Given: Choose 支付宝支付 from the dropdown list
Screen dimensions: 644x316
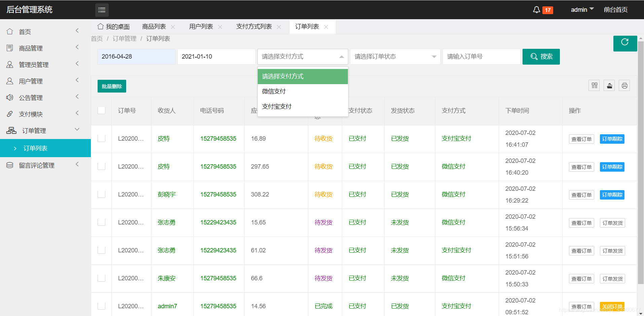Looking at the screenshot, I should (302, 106).
